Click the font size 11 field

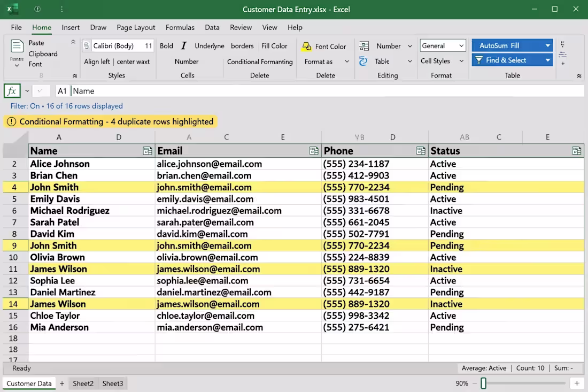[x=149, y=46]
